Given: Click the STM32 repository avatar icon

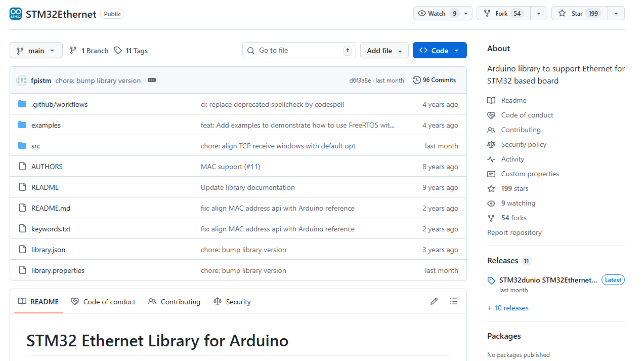Looking at the screenshot, I should (16, 14).
